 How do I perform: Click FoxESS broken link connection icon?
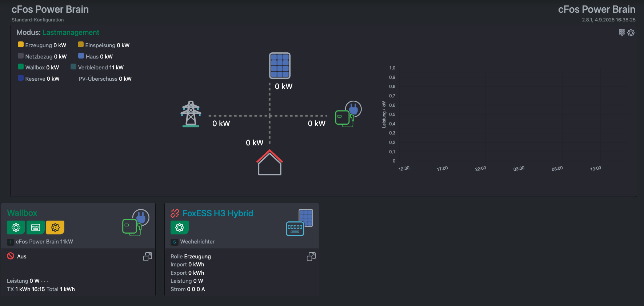click(x=175, y=213)
